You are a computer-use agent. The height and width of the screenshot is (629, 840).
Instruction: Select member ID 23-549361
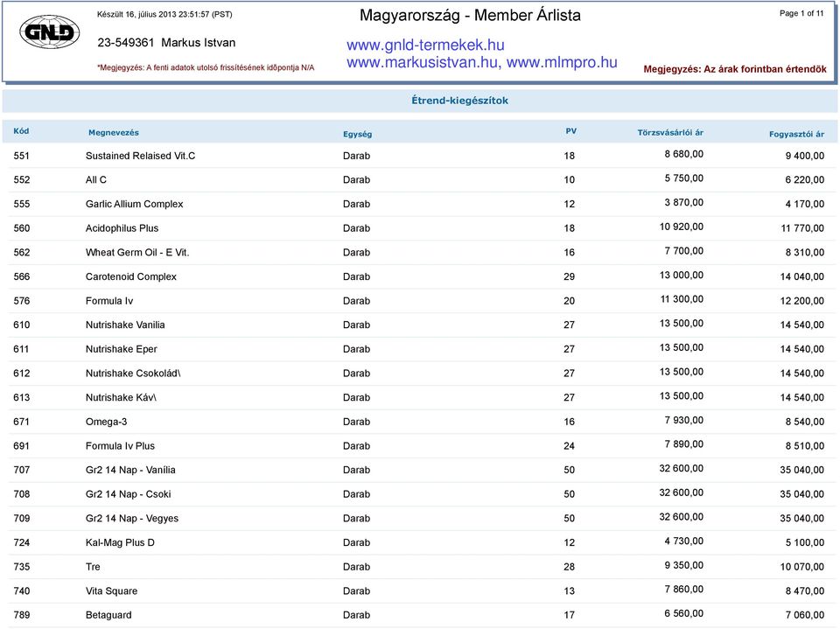[126, 43]
